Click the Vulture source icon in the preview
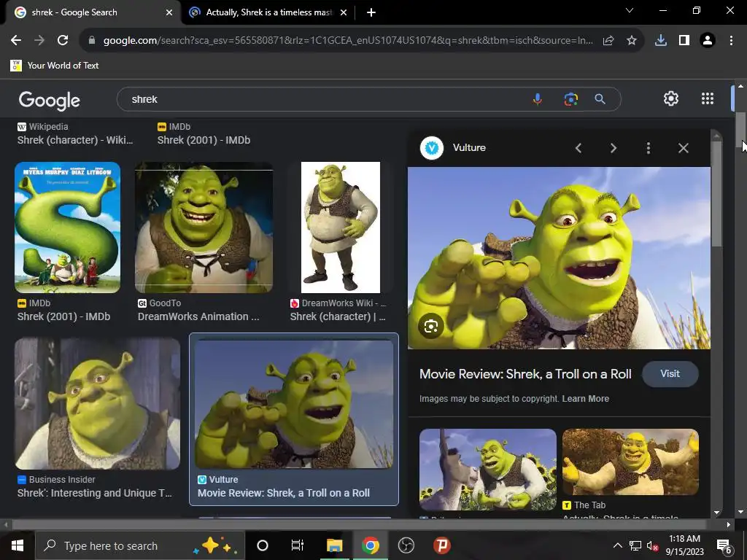 [x=432, y=147]
